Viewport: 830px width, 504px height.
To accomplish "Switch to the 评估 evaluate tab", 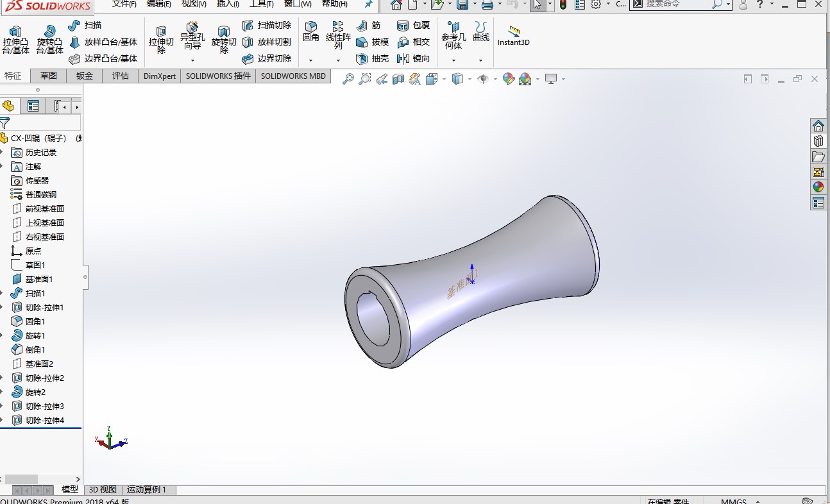I will coord(121,76).
